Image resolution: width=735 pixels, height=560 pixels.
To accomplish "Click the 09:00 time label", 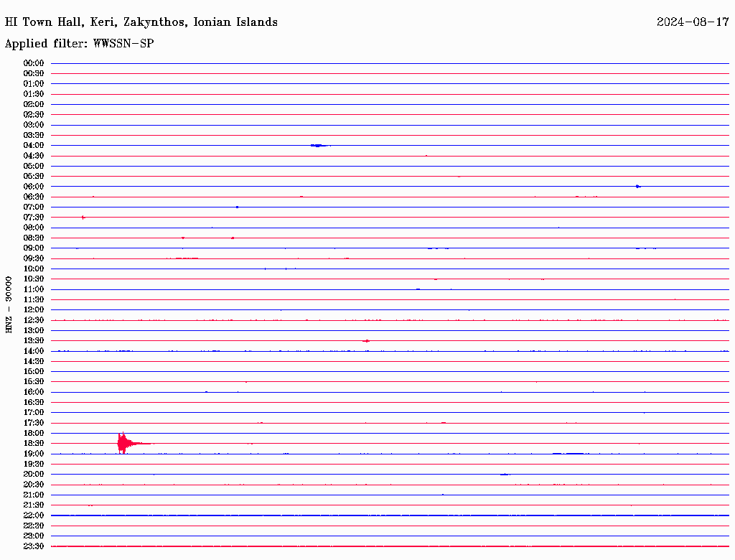I will (x=34, y=248).
